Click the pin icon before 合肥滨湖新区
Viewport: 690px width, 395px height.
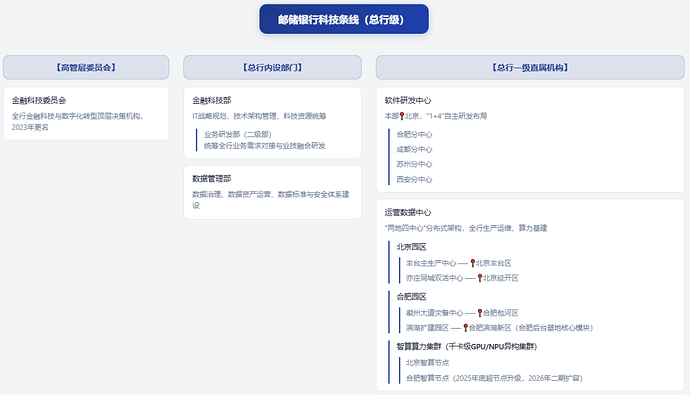click(465, 328)
